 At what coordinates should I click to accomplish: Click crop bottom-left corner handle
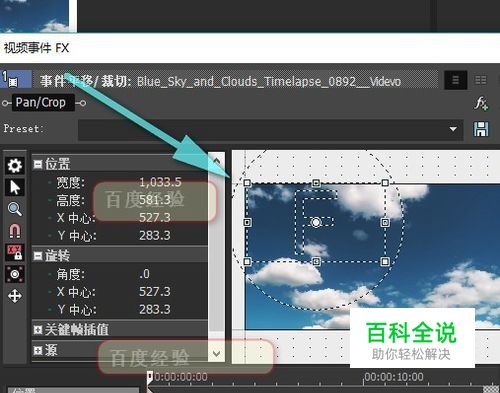(x=247, y=261)
